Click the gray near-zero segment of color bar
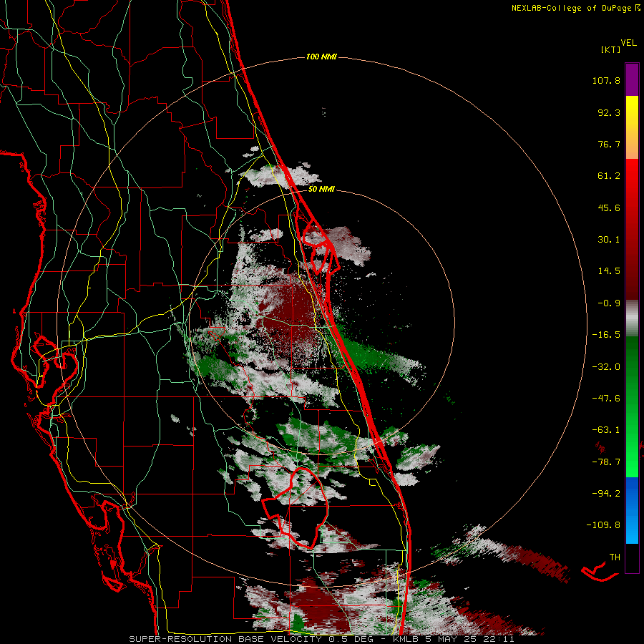Viewport: 644px width, 644px height. pyautogui.click(x=632, y=318)
